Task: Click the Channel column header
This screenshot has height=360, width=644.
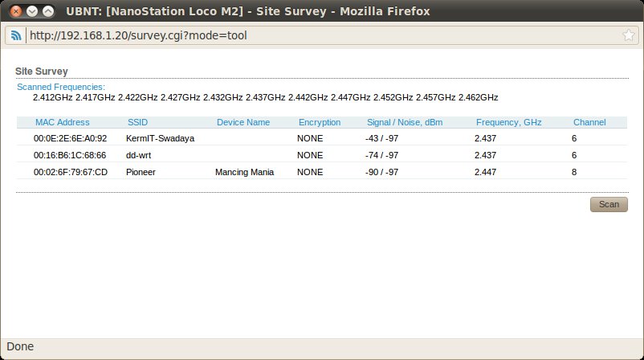Action: 589,123
